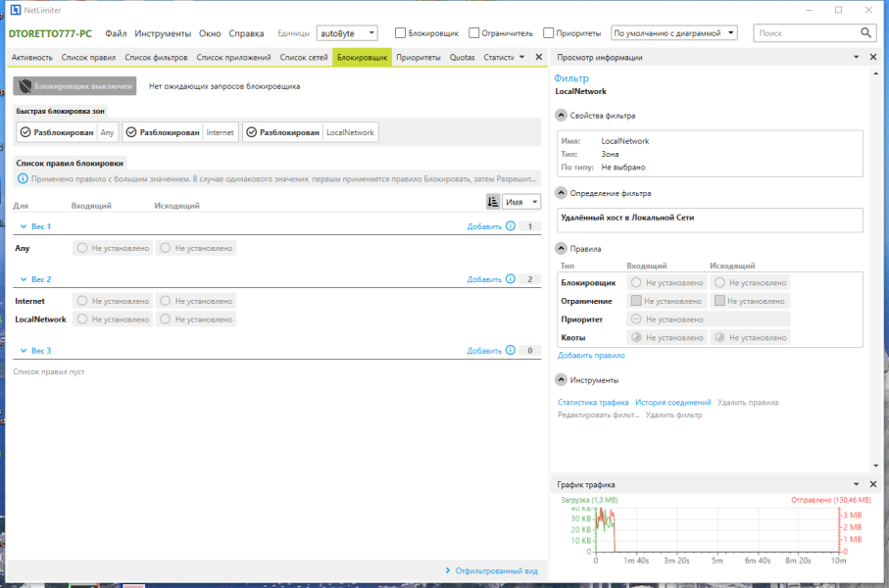
Task: Click Отфильтрованный вид link
Action: (x=497, y=570)
